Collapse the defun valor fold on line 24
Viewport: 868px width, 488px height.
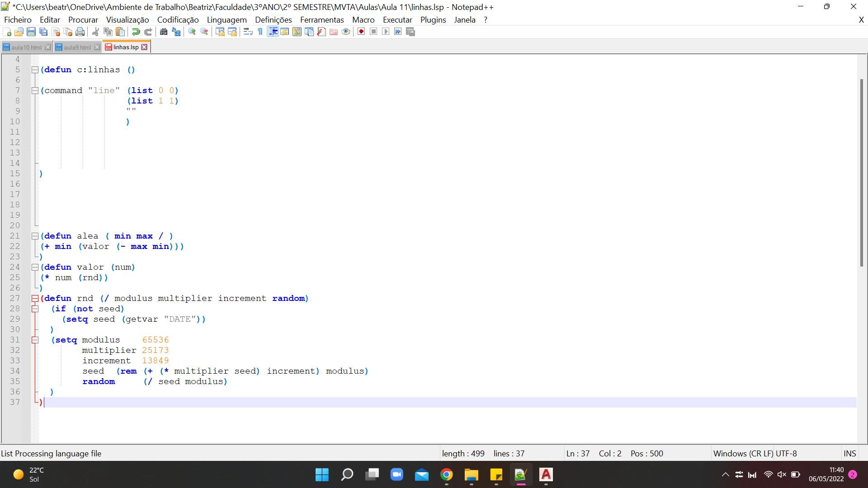coord(35,267)
